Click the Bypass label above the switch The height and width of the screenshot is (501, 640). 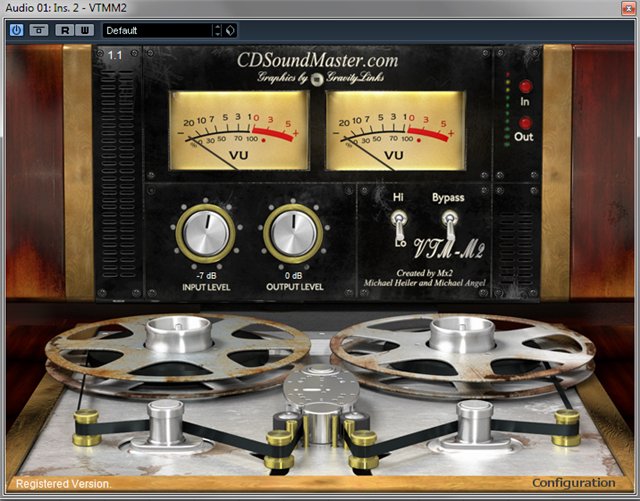[448, 198]
